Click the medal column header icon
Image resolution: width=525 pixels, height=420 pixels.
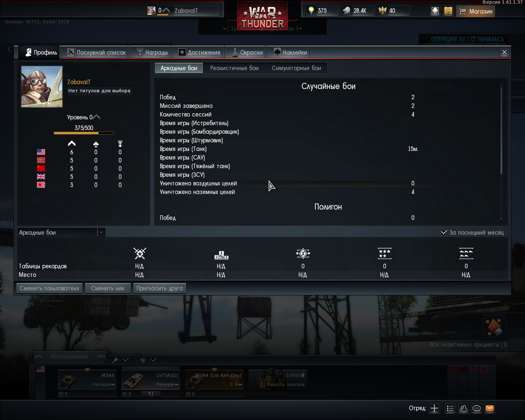tap(120, 144)
